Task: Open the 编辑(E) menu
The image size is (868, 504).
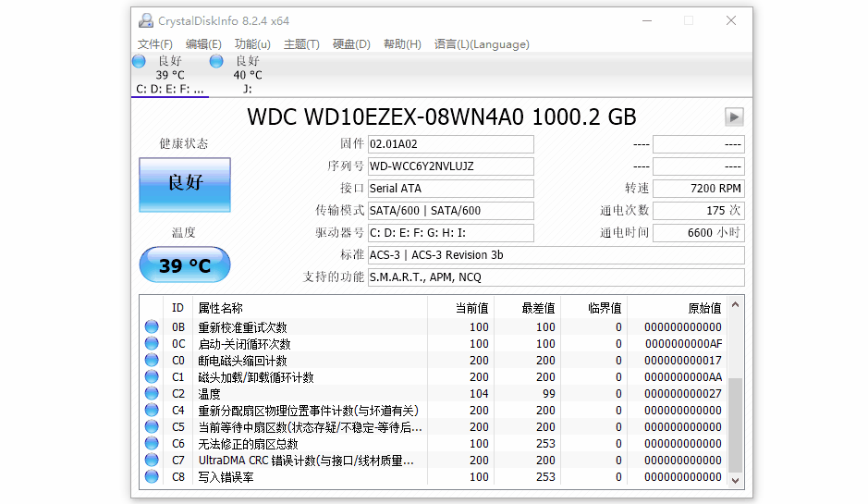Action: [203, 44]
